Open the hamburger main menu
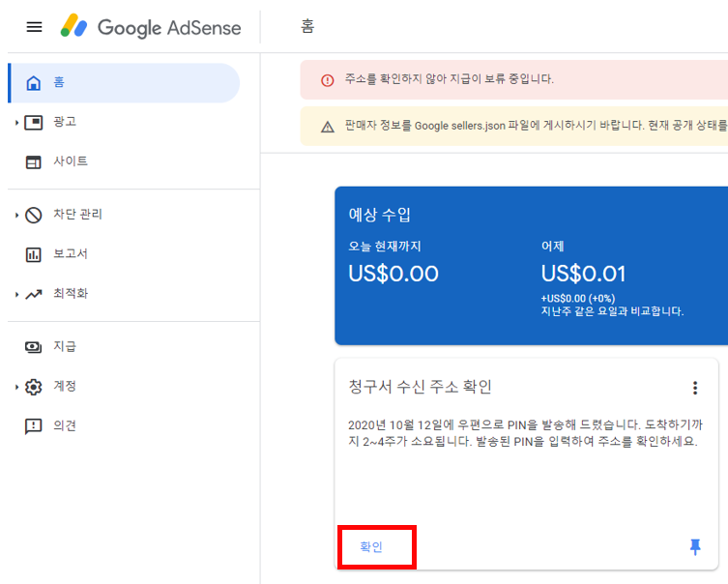Viewport: 728px width, 584px height. pos(34,27)
